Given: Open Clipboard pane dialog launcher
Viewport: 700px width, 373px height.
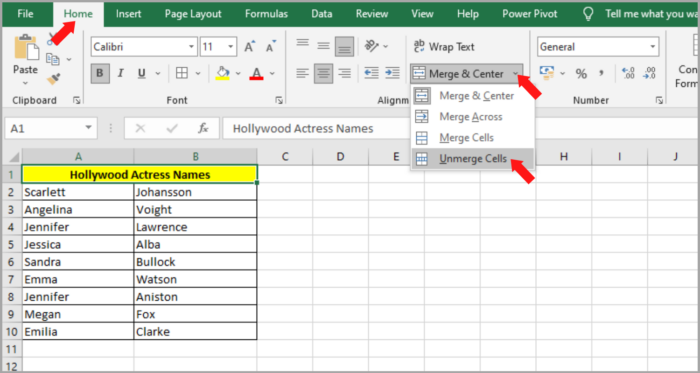Looking at the screenshot, I should pyautogui.click(x=76, y=101).
